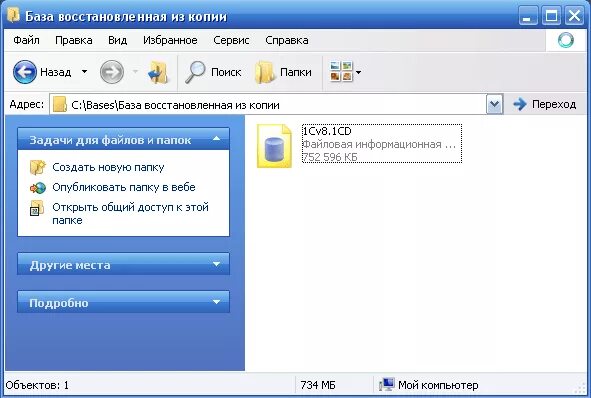
Task: Expand the address bar dropdown
Action: click(494, 104)
